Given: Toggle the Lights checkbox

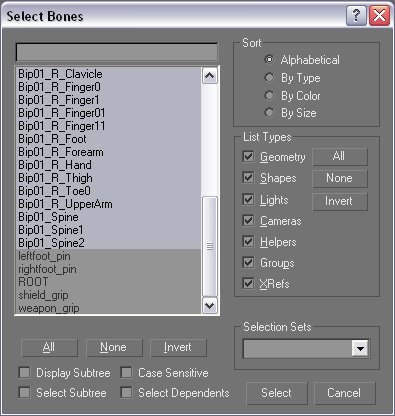Looking at the screenshot, I should click(248, 200).
